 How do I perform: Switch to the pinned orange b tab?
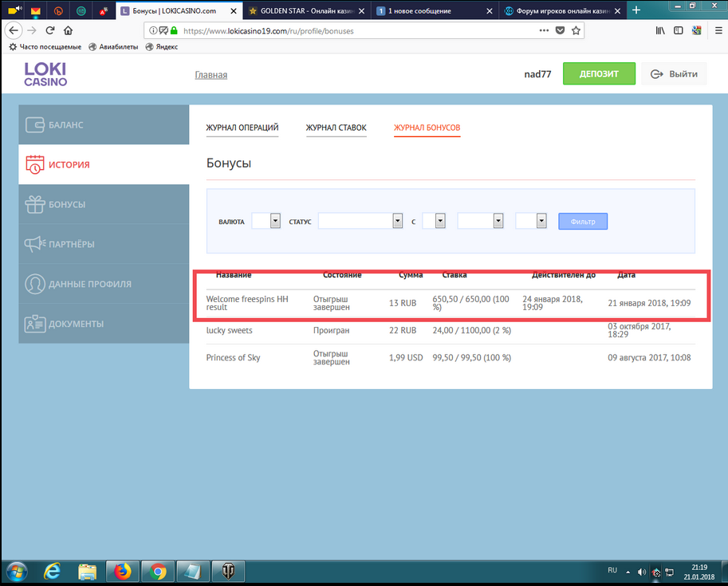58,10
